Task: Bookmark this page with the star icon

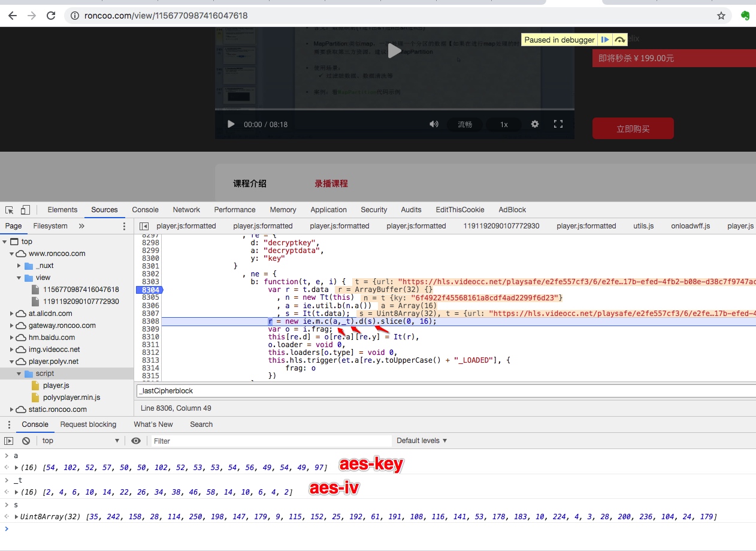Action: [x=721, y=16]
